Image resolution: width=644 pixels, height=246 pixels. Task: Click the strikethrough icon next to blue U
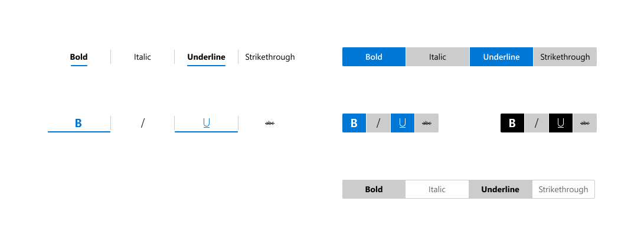pos(427,123)
